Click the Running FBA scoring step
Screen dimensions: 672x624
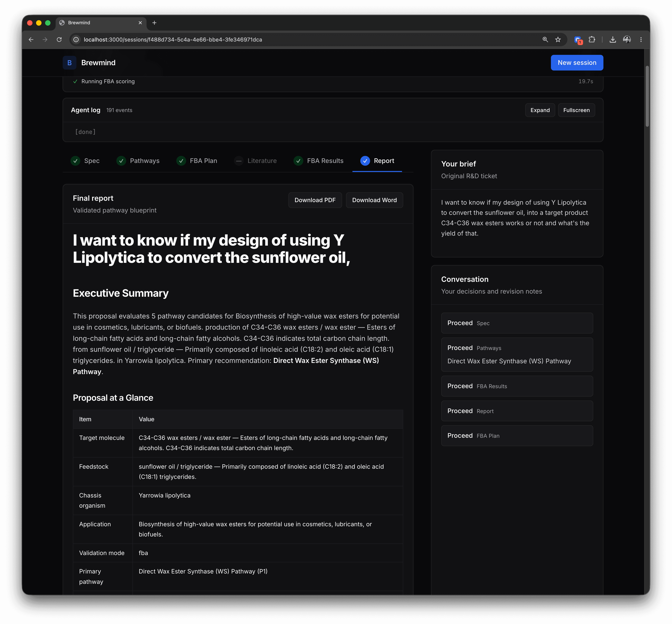pyautogui.click(x=108, y=81)
